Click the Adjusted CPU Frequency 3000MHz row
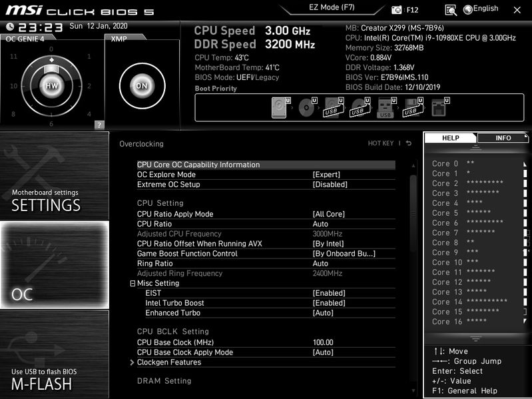 (266, 234)
